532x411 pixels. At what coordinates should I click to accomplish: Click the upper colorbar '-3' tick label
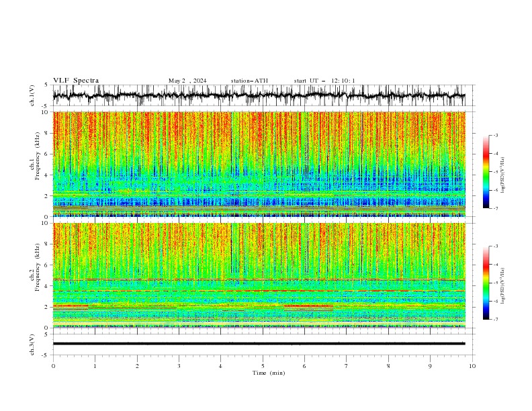click(x=495, y=135)
